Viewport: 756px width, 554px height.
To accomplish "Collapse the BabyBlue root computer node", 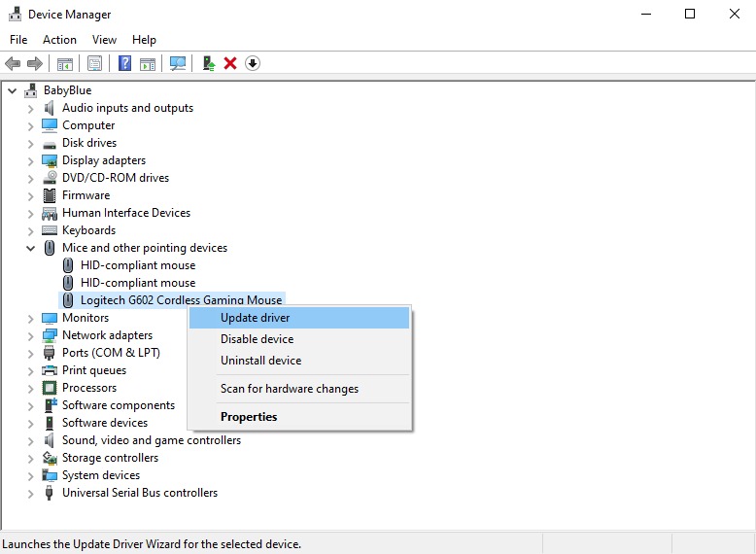I will [12, 90].
